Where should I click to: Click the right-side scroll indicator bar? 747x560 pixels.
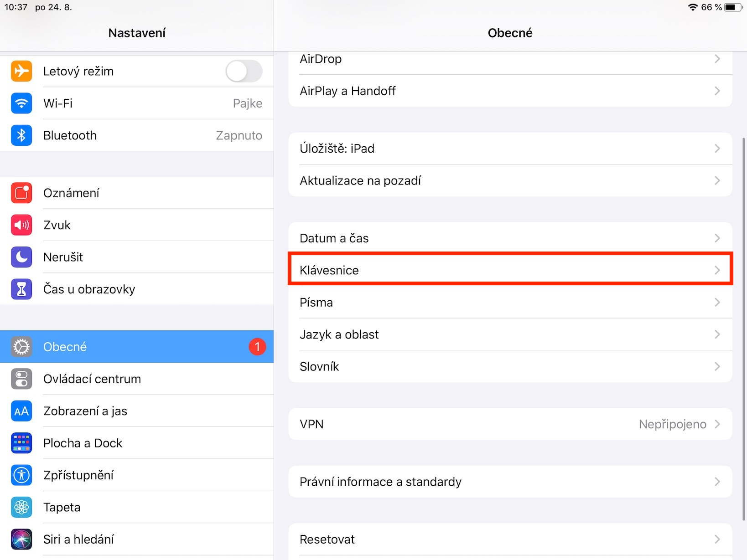pyautogui.click(x=744, y=328)
